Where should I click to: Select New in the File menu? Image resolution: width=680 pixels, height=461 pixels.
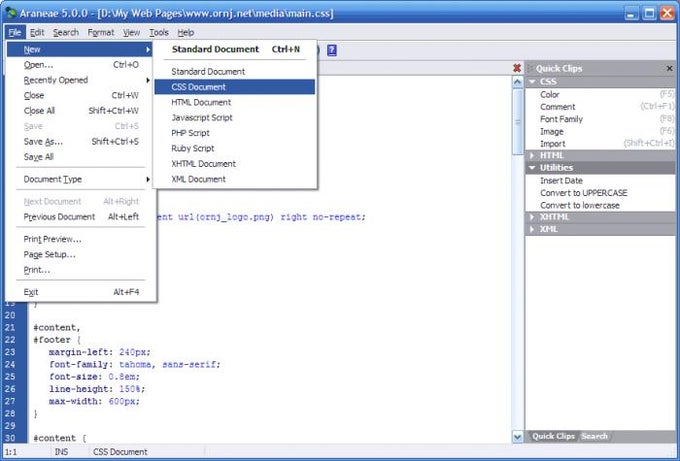[x=80, y=49]
